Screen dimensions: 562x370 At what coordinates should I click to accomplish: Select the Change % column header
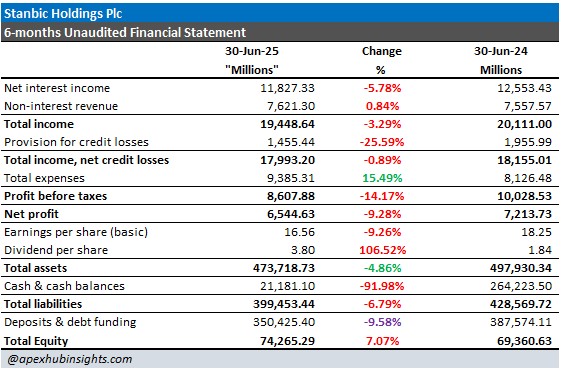click(x=381, y=60)
